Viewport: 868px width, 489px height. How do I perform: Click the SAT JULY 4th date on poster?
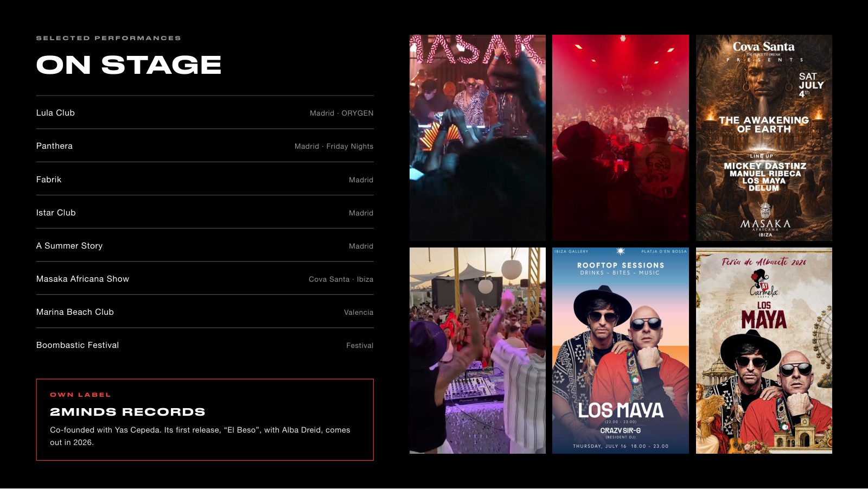click(x=810, y=85)
